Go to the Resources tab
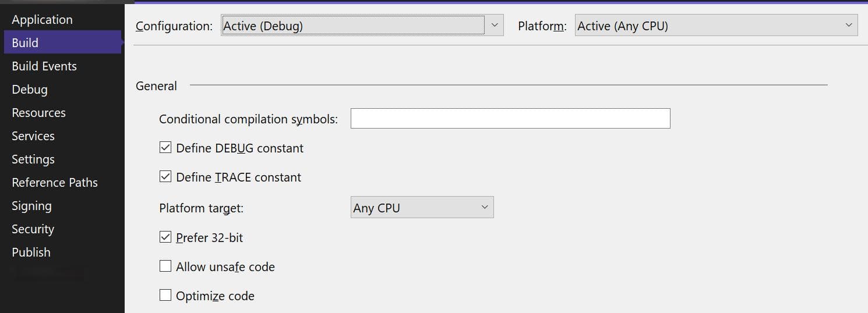The image size is (868, 313). tap(38, 113)
